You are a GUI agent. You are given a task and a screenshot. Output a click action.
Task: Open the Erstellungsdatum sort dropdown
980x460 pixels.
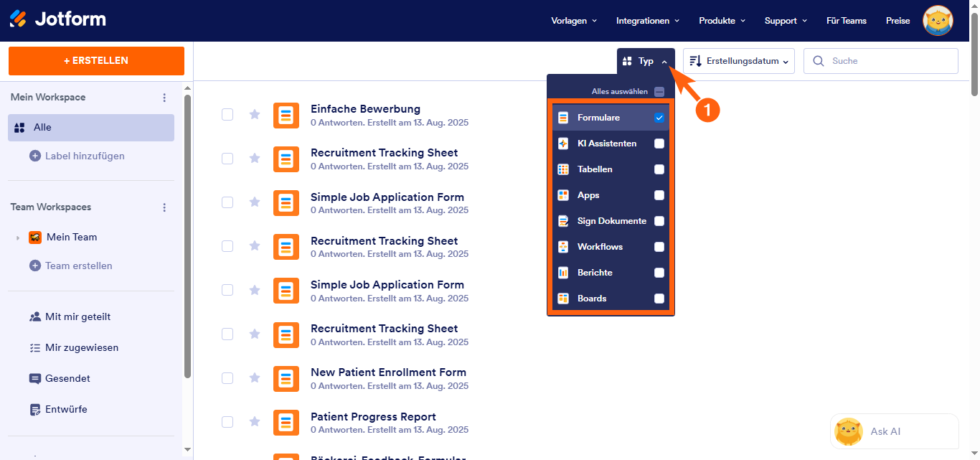(x=739, y=61)
